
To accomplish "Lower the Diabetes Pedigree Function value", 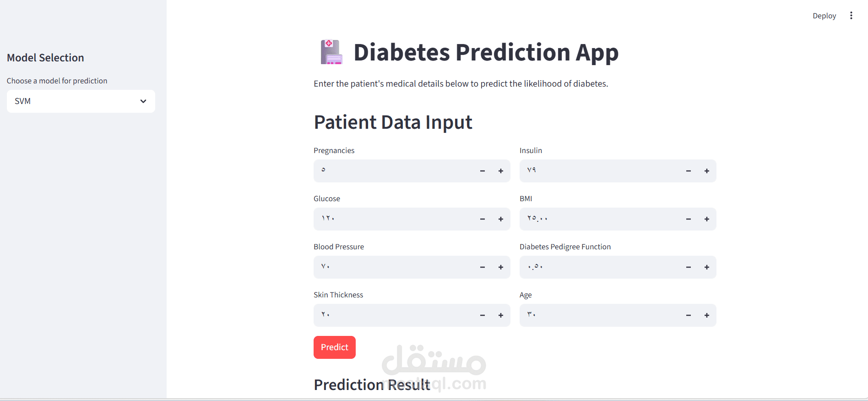I will (689, 267).
